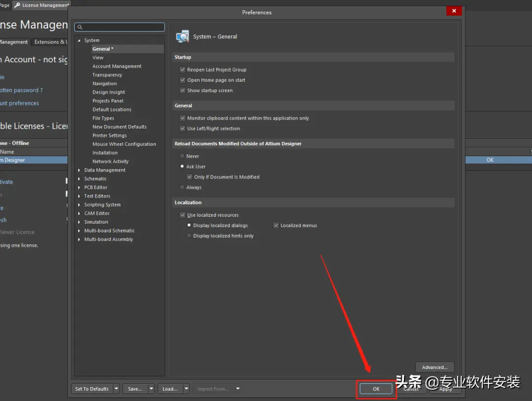Open the Printer Settings page
This screenshot has width=532, height=401.
[109, 135]
